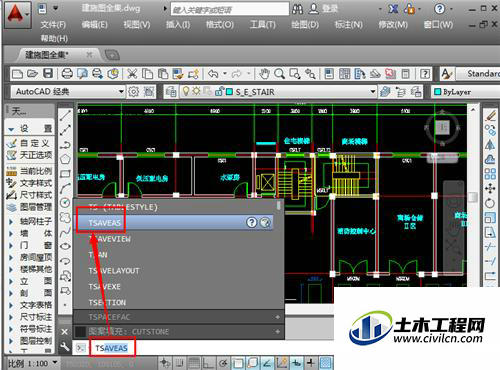This screenshot has height=370, width=500.
Task: Open a file with the Open folder icon
Action: point(32,74)
